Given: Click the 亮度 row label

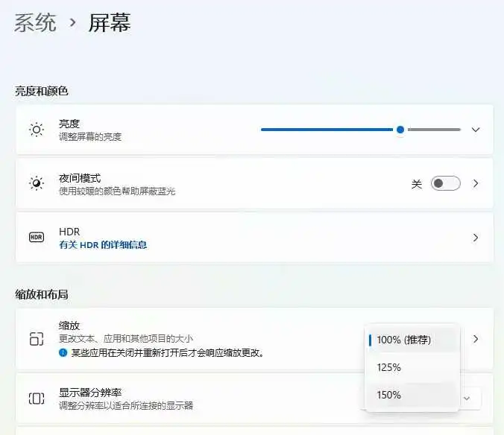Looking at the screenshot, I should 69,124.
